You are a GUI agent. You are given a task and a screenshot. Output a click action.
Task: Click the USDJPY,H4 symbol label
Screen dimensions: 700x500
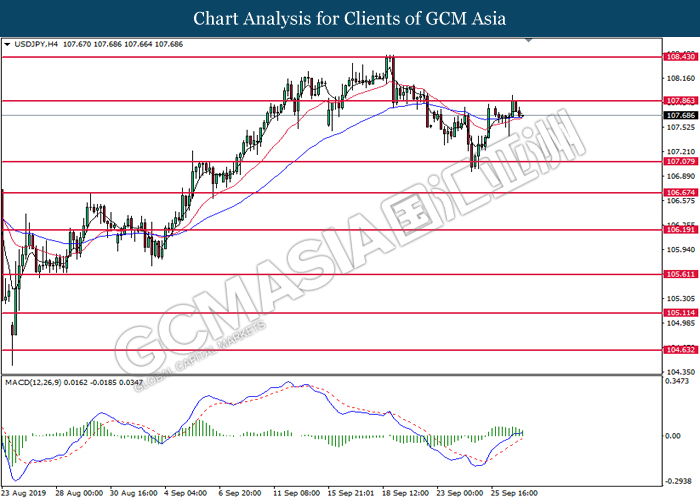36,44
